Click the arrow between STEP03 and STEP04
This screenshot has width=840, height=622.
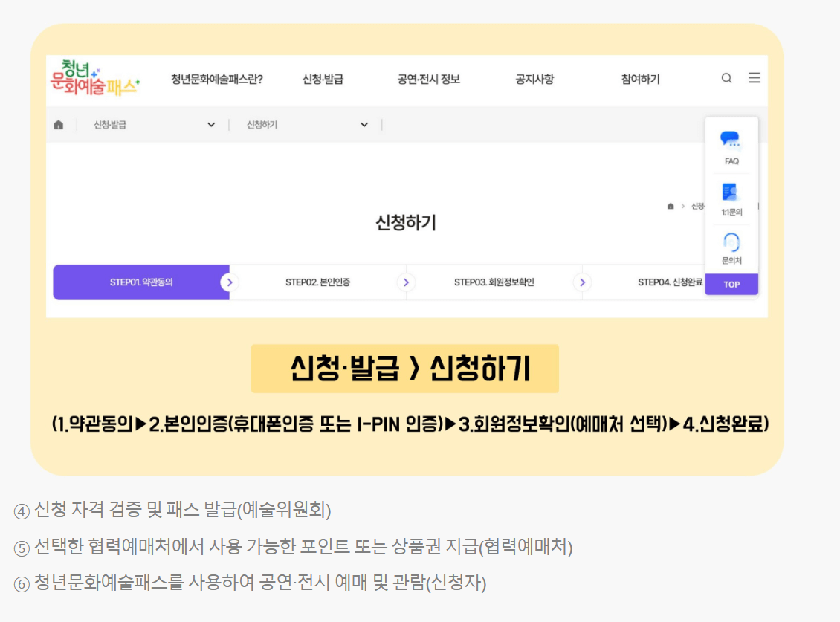click(x=582, y=282)
